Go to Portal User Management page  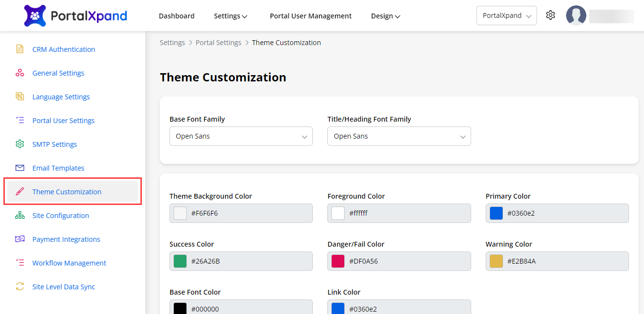pos(310,16)
